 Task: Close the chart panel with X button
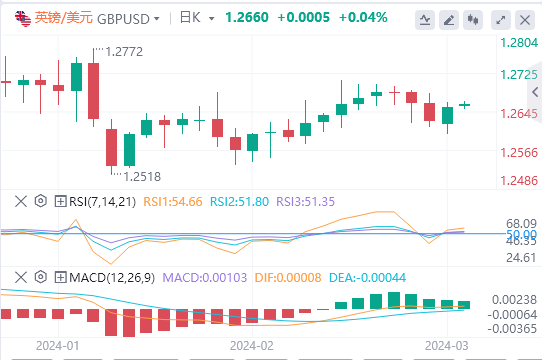coord(525,20)
